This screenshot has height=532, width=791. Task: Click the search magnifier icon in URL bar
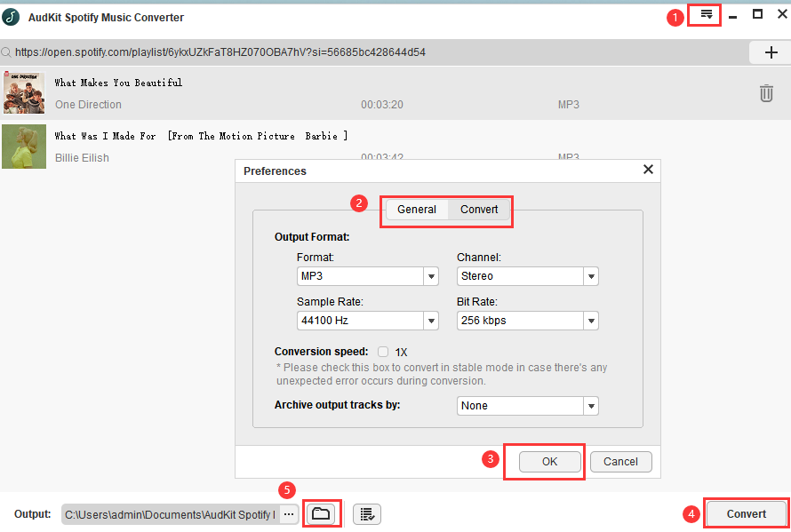[6, 52]
